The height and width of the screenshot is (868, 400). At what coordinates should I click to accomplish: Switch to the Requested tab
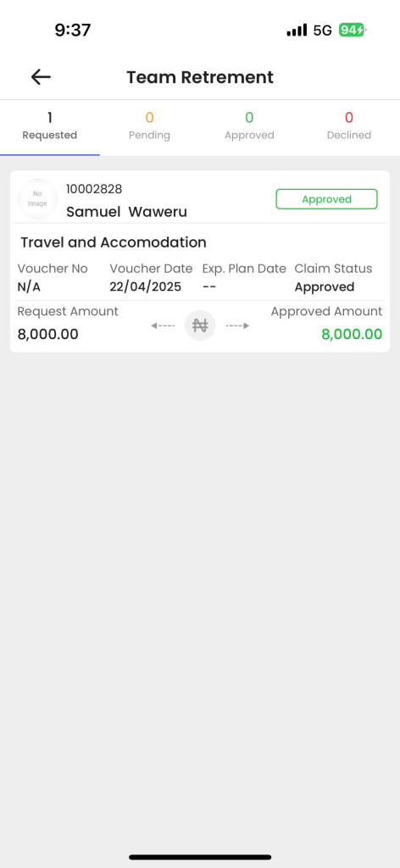pyautogui.click(x=50, y=127)
